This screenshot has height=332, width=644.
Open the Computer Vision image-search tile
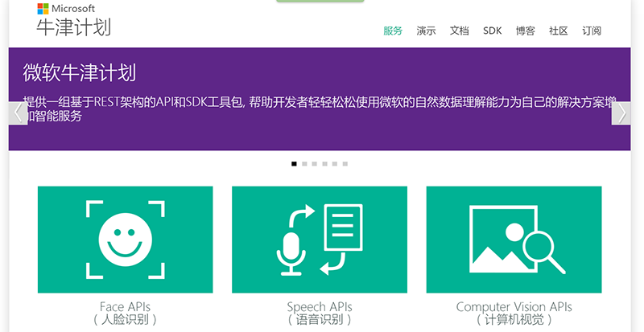click(514, 240)
